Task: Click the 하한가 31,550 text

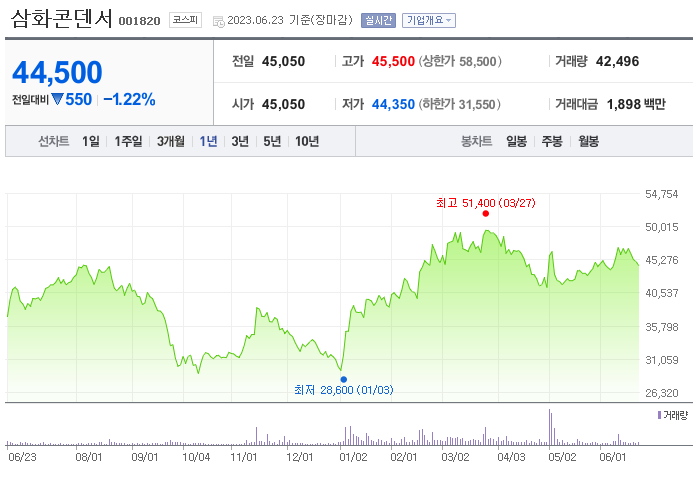Action: [459, 104]
